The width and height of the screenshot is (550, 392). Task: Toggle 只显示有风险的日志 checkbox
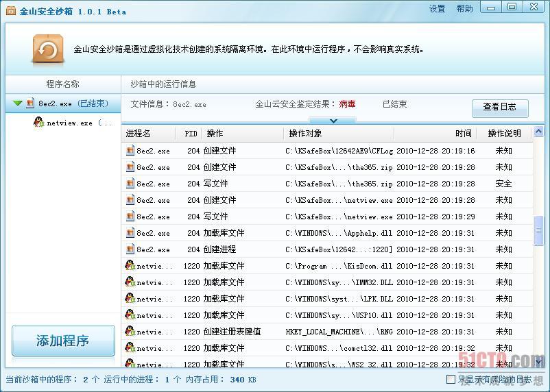(451, 379)
